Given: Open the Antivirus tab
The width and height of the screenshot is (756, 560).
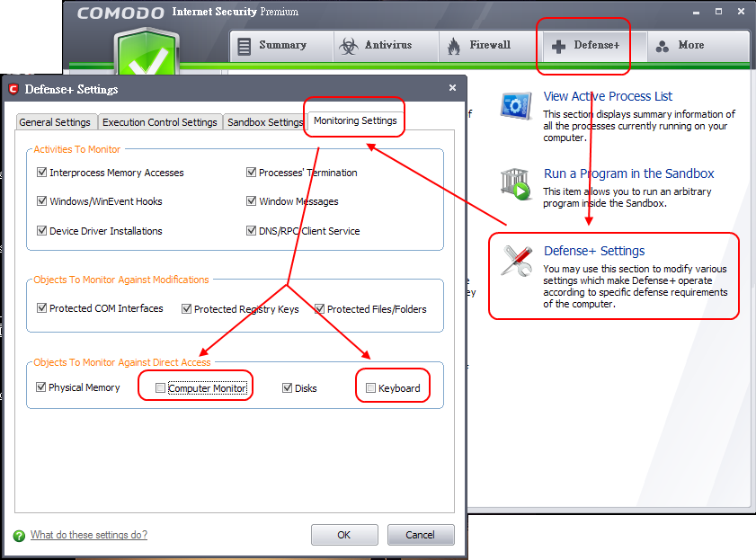Looking at the screenshot, I should click(x=387, y=46).
